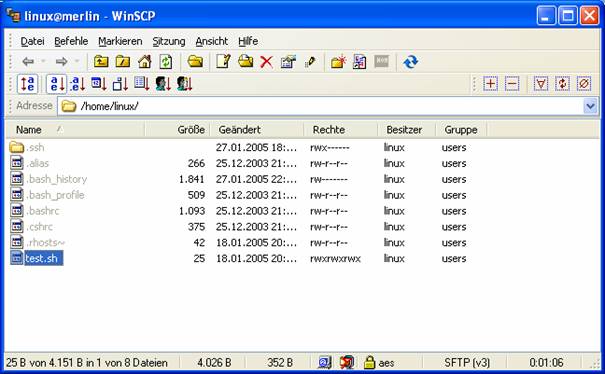Click the compare directories icon
Image resolution: width=605 pixels, height=374 pixels.
(360, 62)
